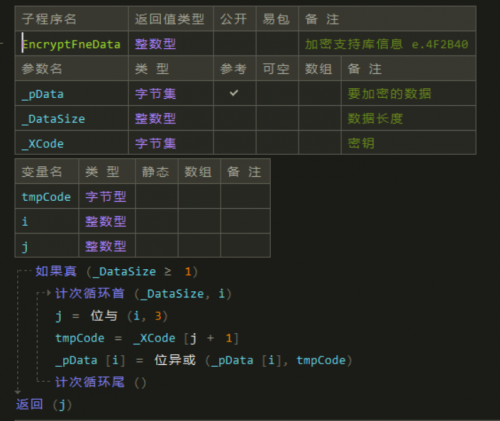Click the 如果真 (_DataSize ≥ 1) line
The width and height of the screenshot is (500, 421).
[117, 272]
